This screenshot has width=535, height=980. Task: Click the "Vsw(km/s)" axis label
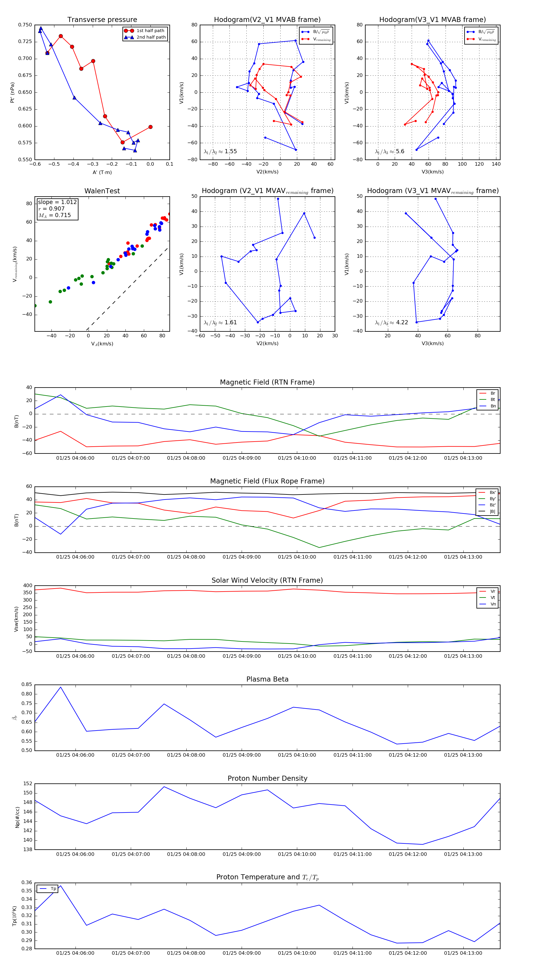(16, 619)
